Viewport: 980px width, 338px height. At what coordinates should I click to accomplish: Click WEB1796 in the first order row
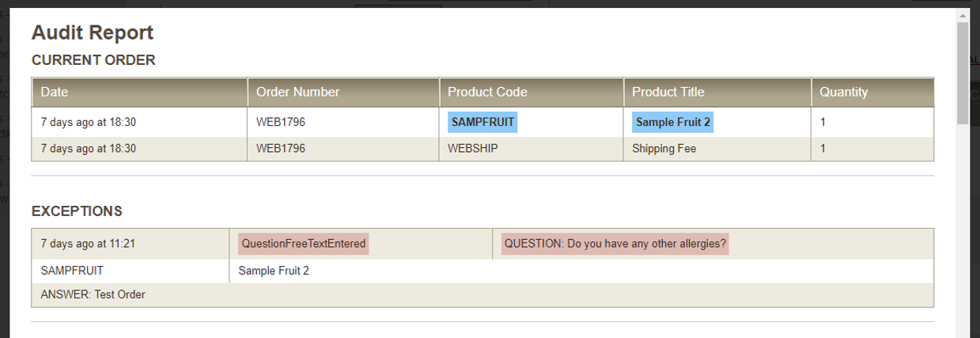pyautogui.click(x=281, y=123)
